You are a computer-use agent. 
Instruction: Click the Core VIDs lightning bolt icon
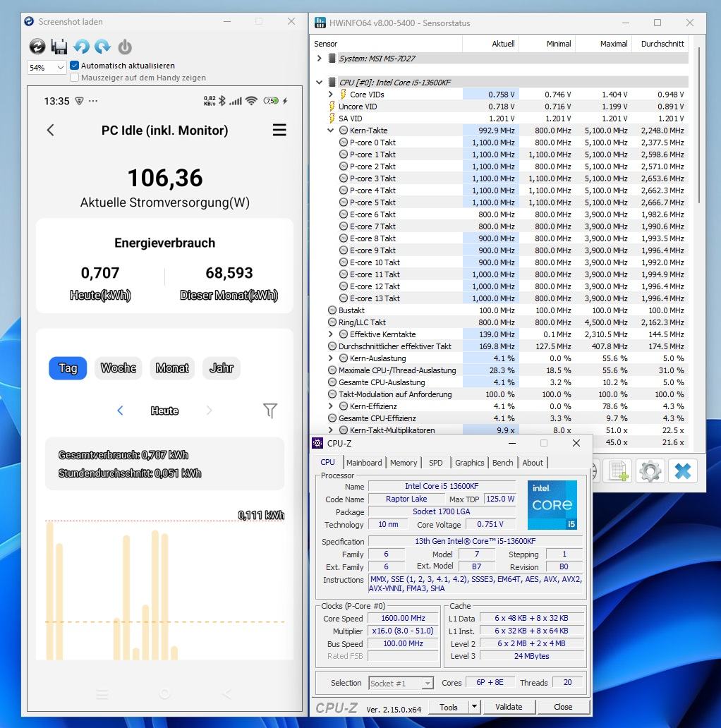coord(343,95)
